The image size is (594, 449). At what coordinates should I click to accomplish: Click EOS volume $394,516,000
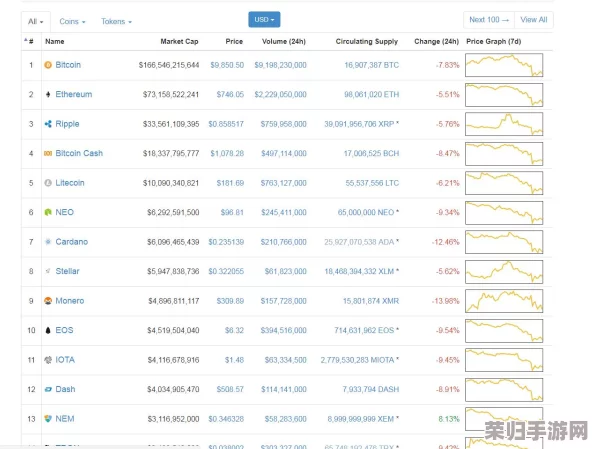click(x=283, y=330)
